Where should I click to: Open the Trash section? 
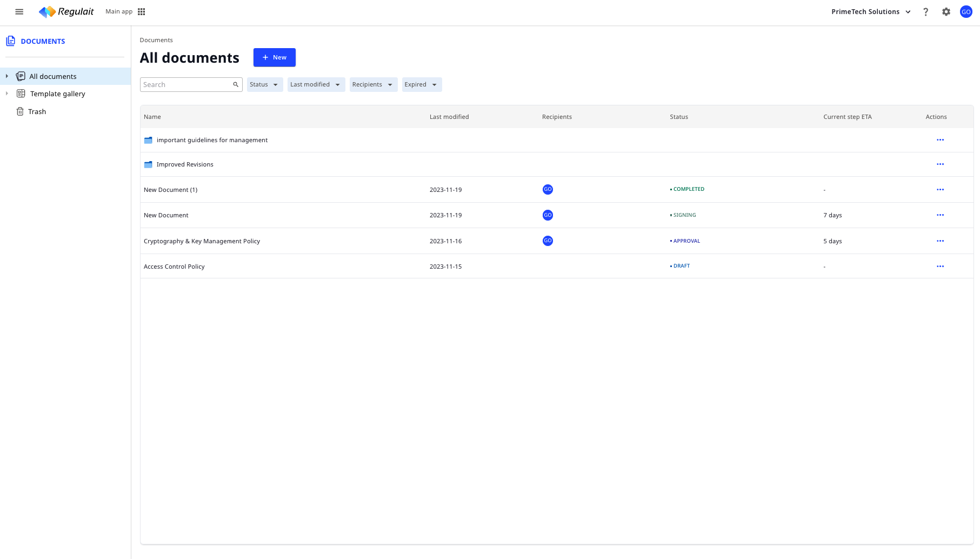point(37,112)
